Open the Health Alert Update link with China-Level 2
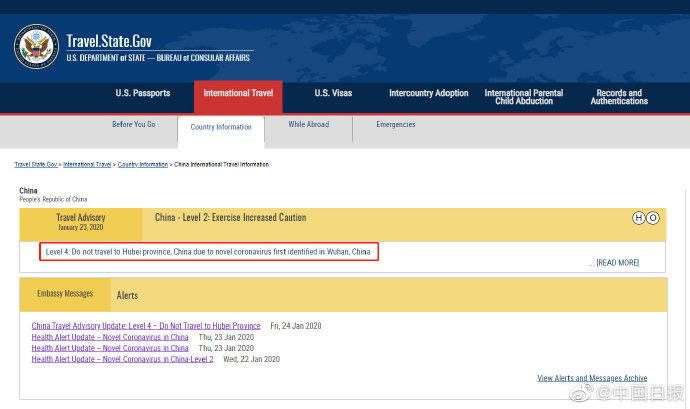The height and width of the screenshot is (409, 690). tap(122, 359)
